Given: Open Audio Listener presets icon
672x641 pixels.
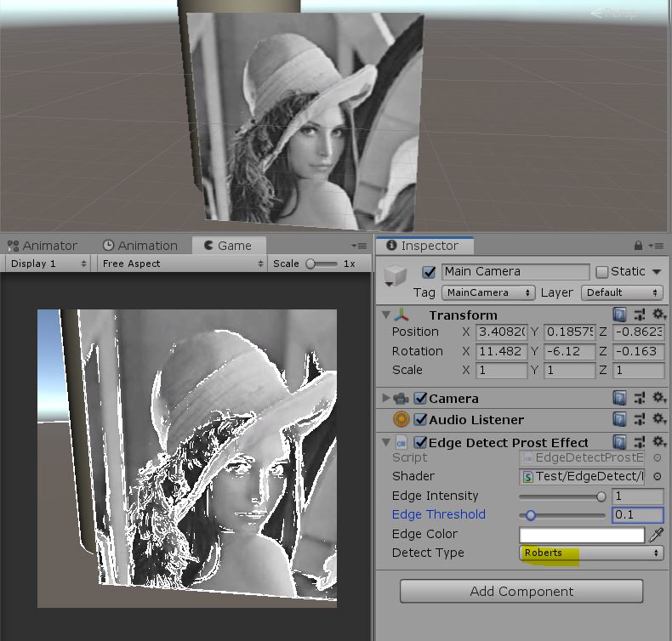Looking at the screenshot, I should click(640, 419).
